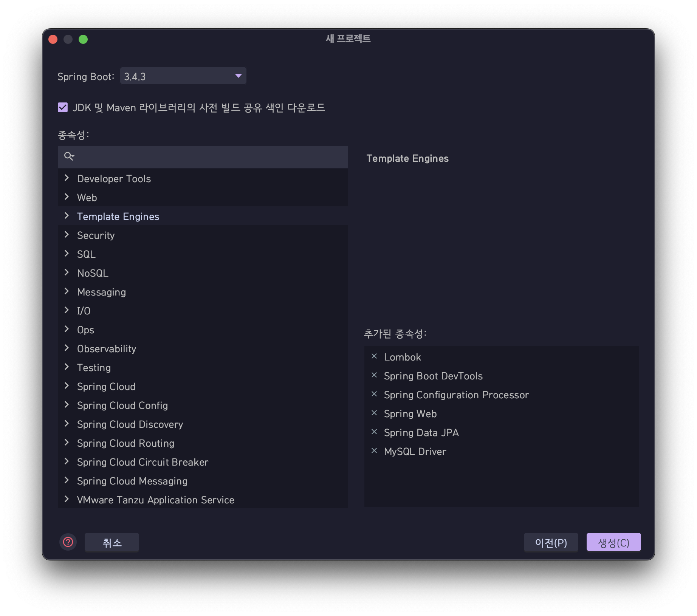Remove Spring Boot DevTools dependency

point(374,375)
